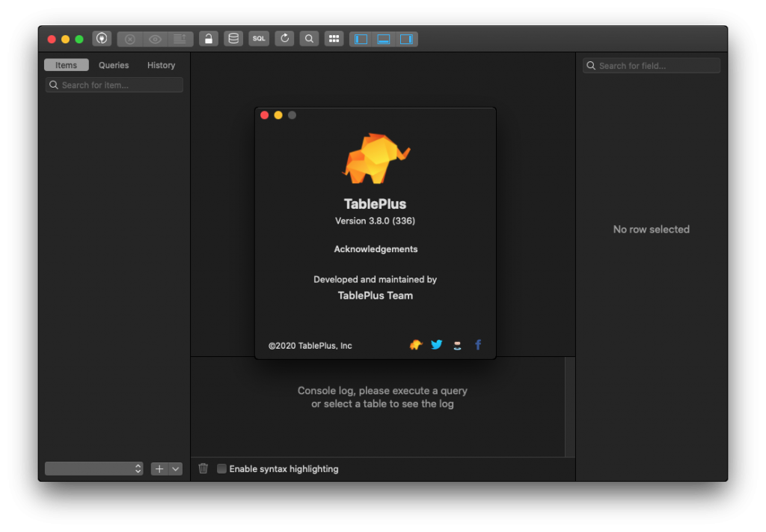Switch to the History tab
Screen dimensions: 766x532
[162, 65]
